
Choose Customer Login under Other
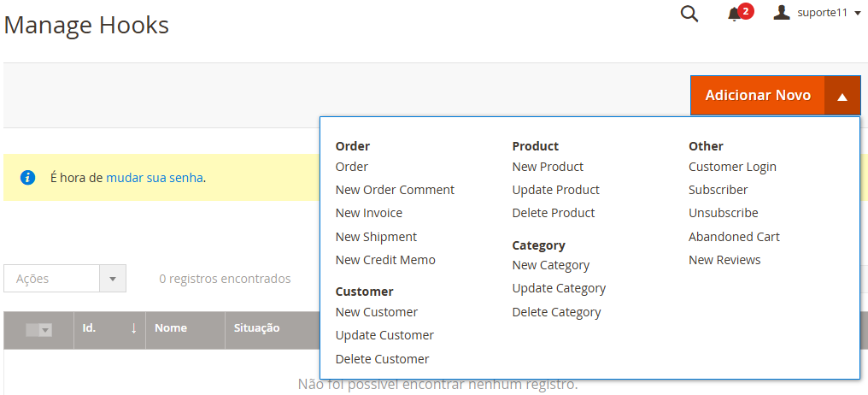pos(732,167)
